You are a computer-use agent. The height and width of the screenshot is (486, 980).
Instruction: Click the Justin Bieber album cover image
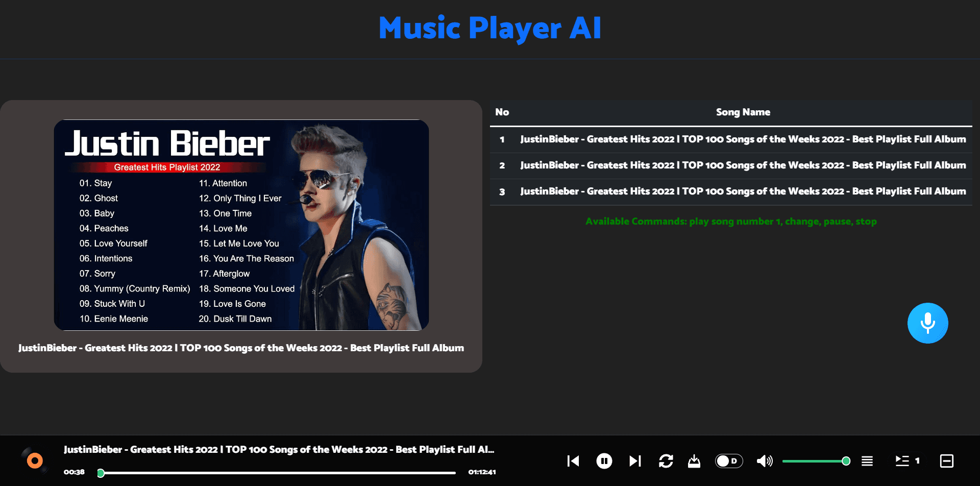tap(241, 225)
